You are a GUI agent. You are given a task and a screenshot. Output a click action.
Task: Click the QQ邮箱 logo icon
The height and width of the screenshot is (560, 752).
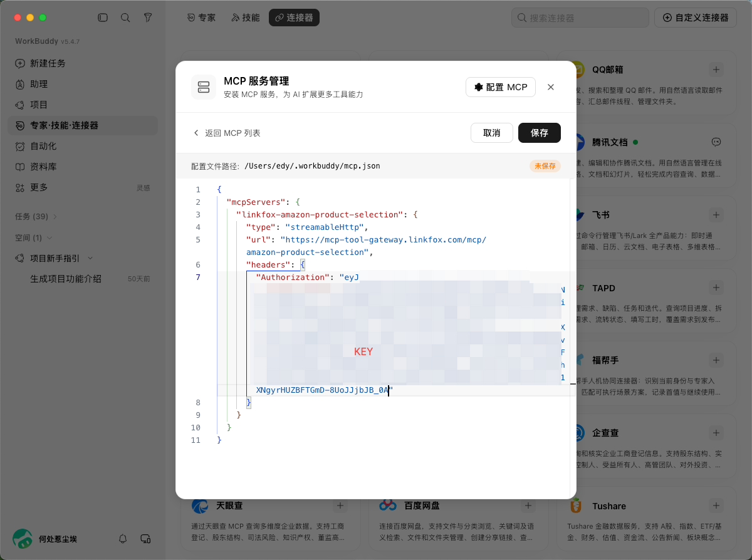click(x=580, y=70)
